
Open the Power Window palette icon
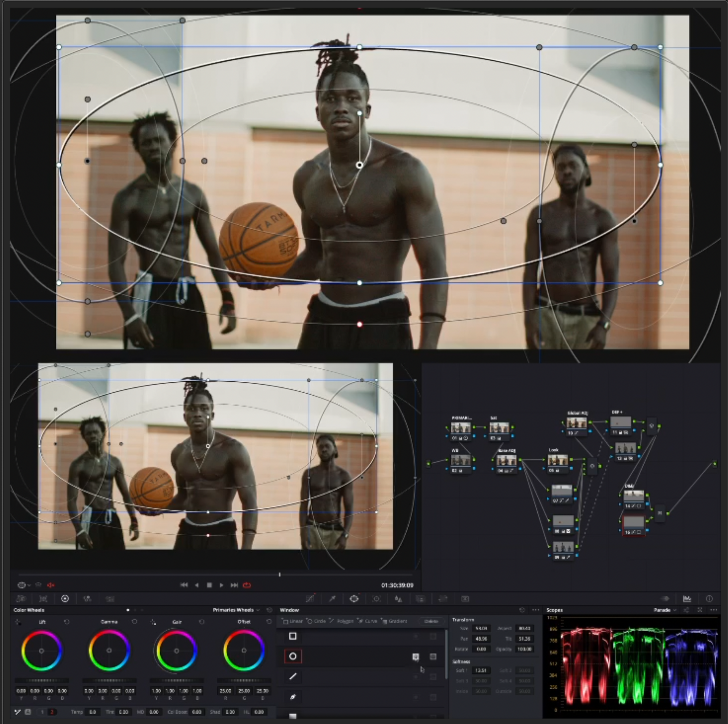tap(354, 599)
